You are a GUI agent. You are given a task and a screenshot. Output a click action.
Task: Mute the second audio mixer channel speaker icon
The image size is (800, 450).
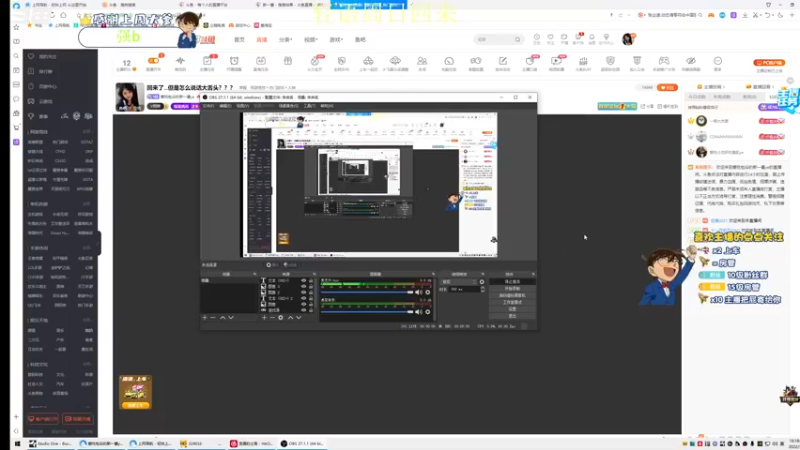pyautogui.click(x=418, y=312)
